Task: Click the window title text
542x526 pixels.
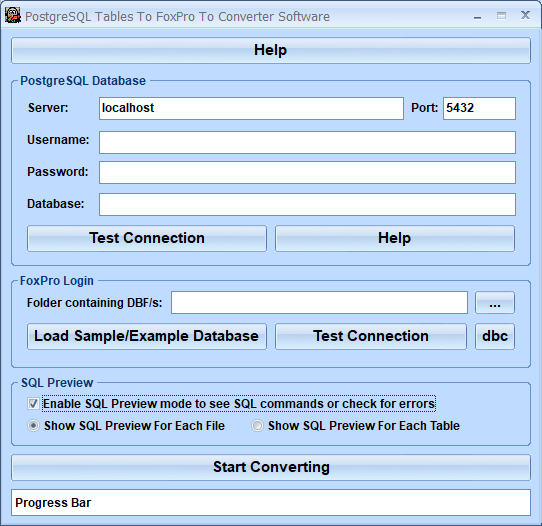Action: pyautogui.click(x=177, y=17)
